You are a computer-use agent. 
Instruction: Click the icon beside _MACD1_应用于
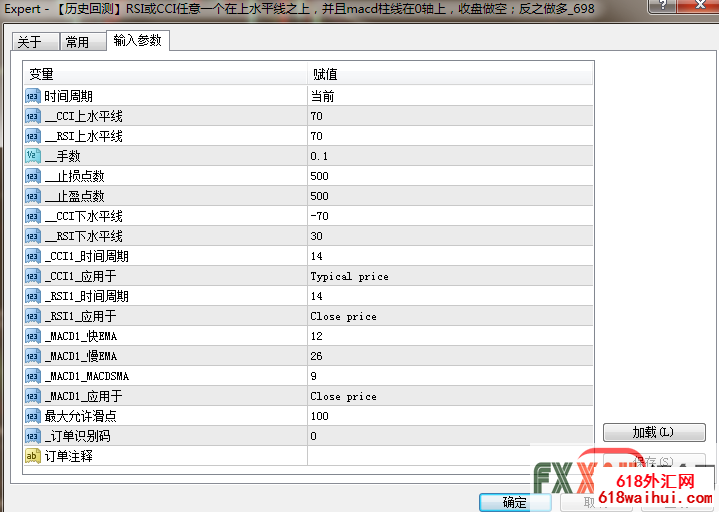(33, 396)
